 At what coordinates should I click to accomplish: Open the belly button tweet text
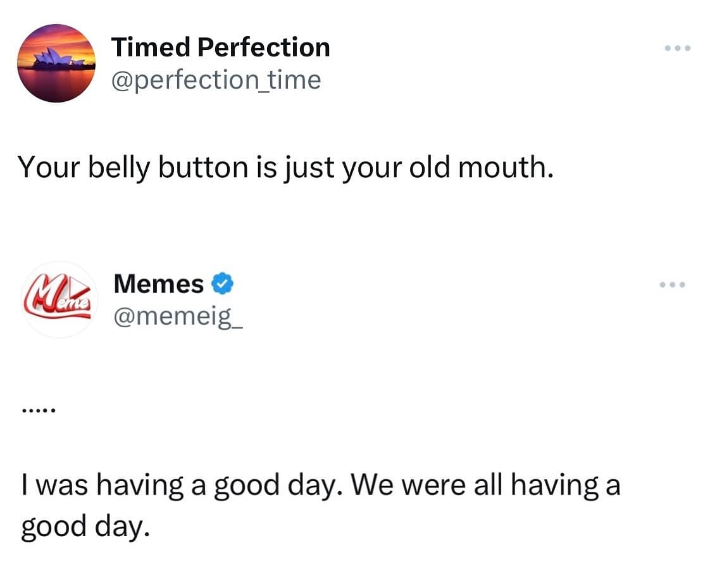285,167
